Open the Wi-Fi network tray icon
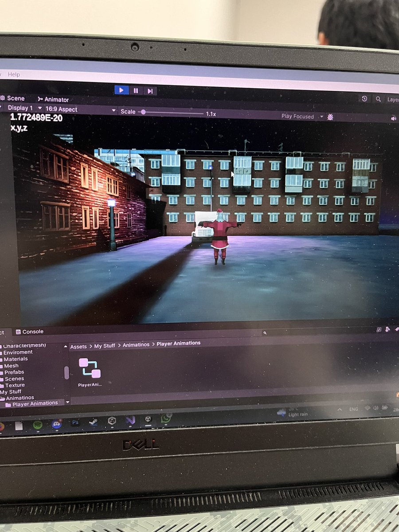399x532 pixels. (367, 408)
